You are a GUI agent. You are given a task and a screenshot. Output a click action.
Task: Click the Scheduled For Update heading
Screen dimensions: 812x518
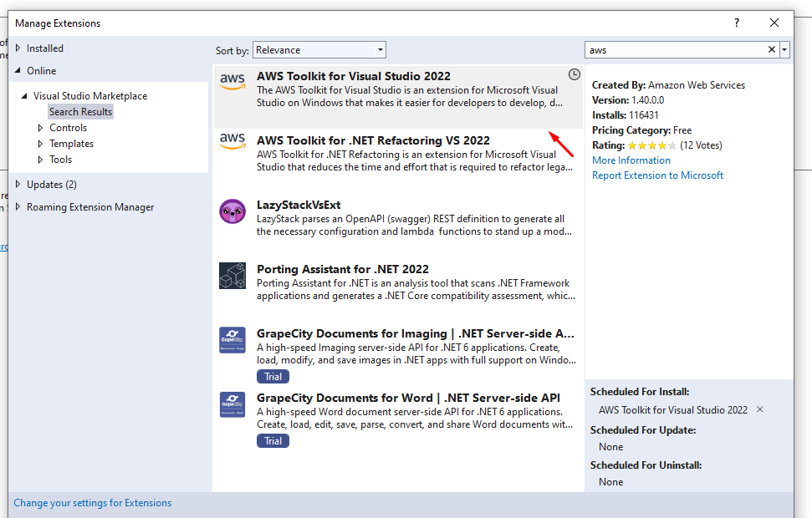click(x=643, y=430)
